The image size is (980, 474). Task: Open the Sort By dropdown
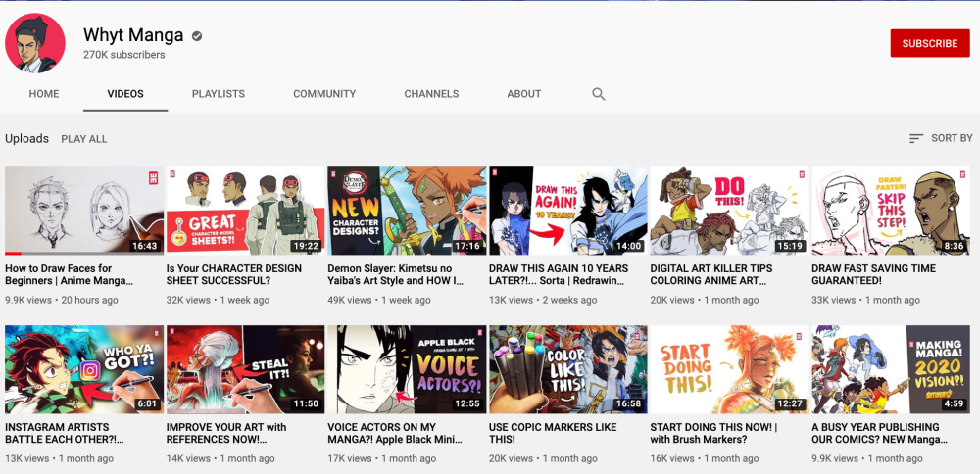941,139
